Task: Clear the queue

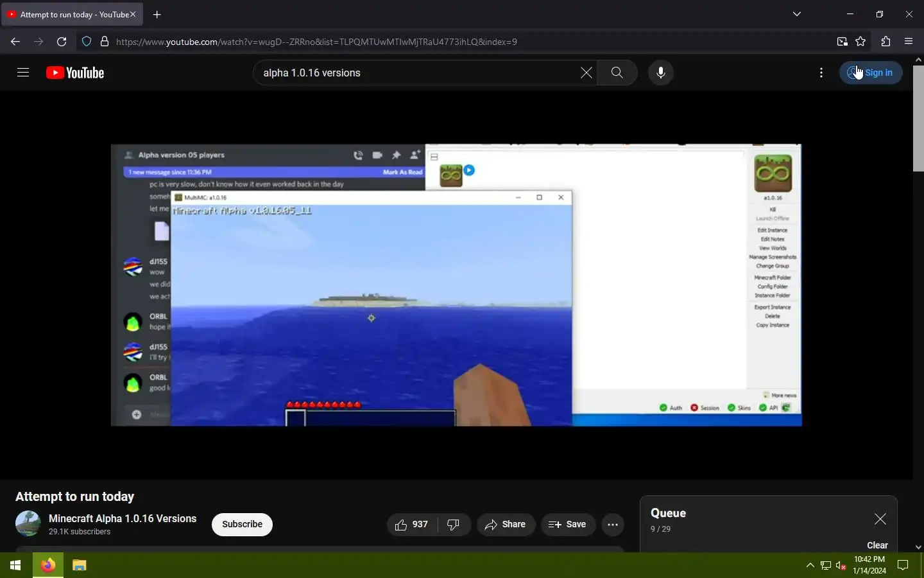Action: point(877,545)
